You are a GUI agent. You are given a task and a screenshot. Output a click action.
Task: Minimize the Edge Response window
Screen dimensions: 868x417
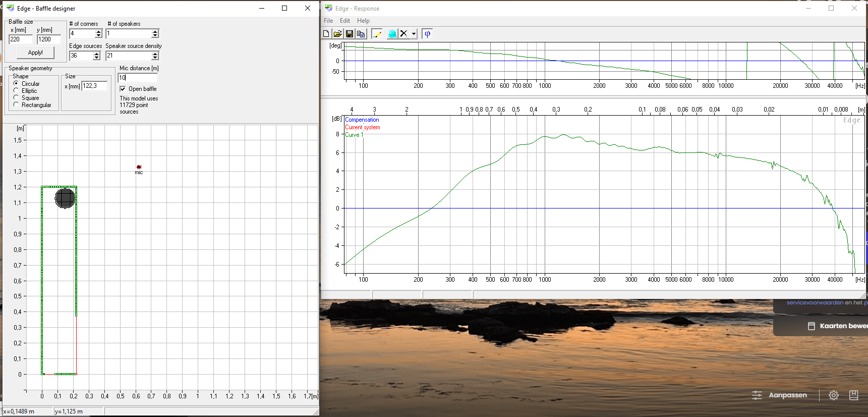(808, 8)
